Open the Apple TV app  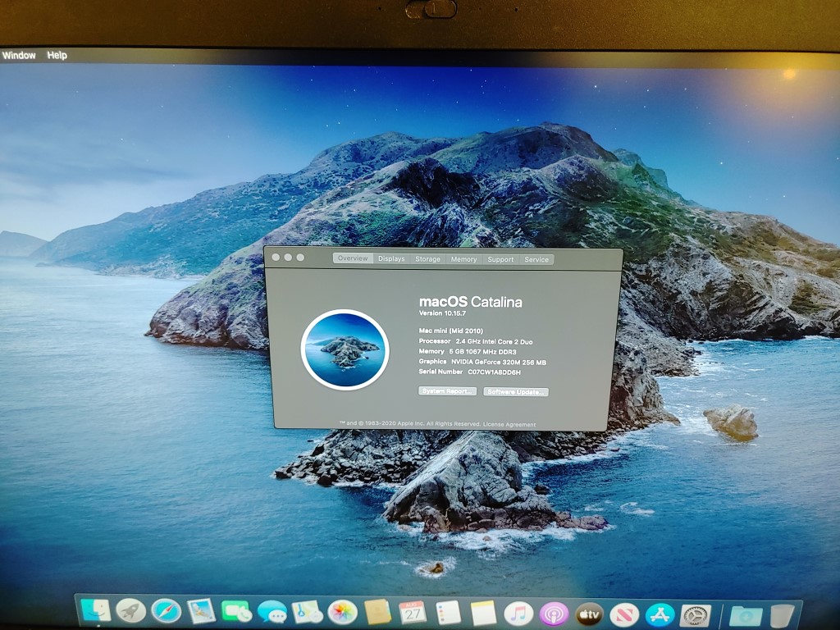(x=590, y=614)
